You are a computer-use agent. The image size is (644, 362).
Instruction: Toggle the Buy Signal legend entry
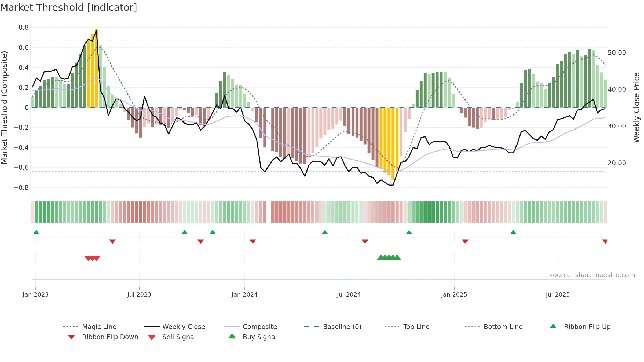252,337
